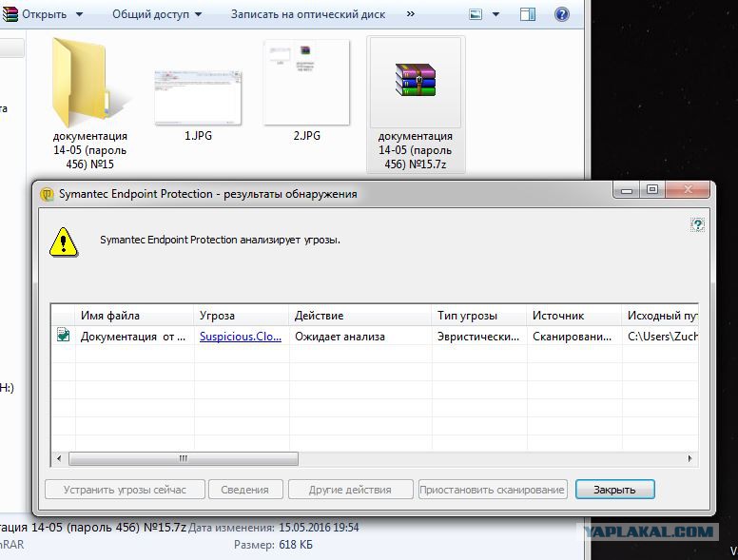The height and width of the screenshot is (560, 738).
Task: Click the Закрыть button
Action: pyautogui.click(x=614, y=490)
